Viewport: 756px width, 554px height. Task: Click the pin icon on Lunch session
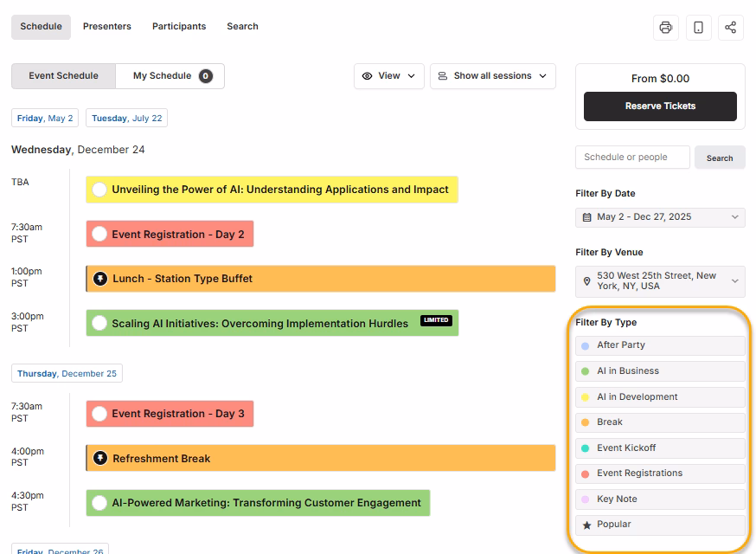tap(99, 279)
